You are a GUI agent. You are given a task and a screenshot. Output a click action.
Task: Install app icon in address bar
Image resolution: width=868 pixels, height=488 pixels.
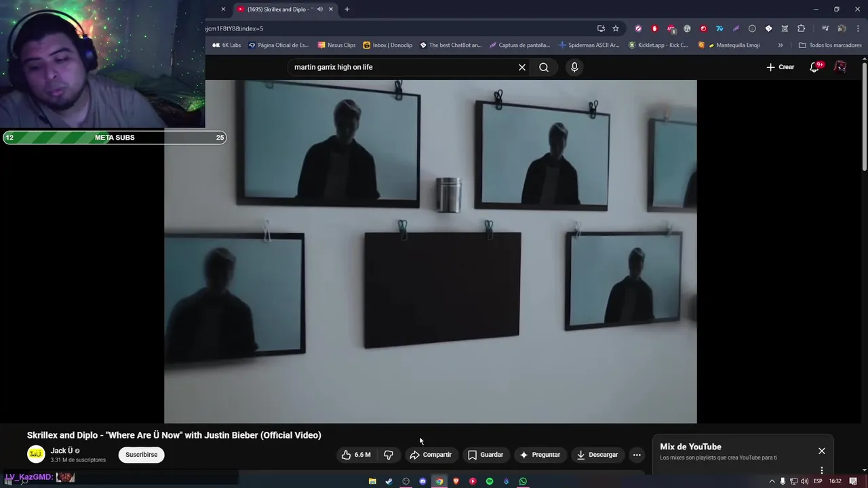[x=601, y=28]
